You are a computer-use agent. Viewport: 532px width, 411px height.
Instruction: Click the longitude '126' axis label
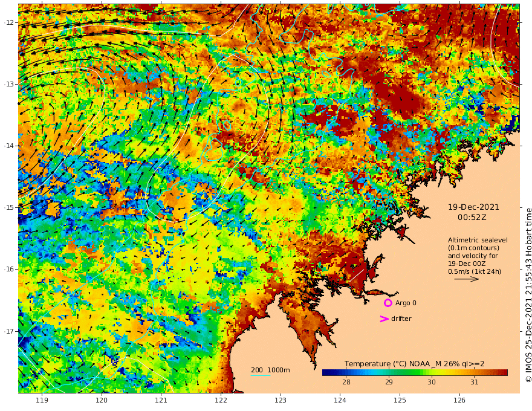[459, 400]
